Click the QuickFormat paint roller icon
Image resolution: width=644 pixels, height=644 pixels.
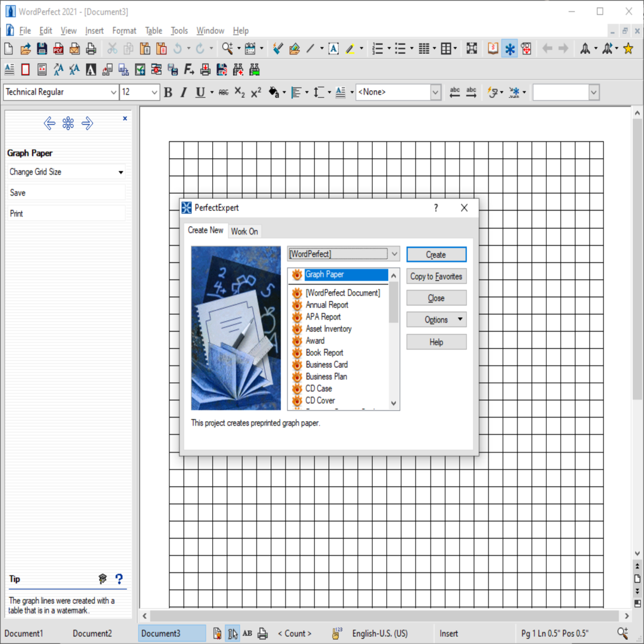[x=278, y=49]
